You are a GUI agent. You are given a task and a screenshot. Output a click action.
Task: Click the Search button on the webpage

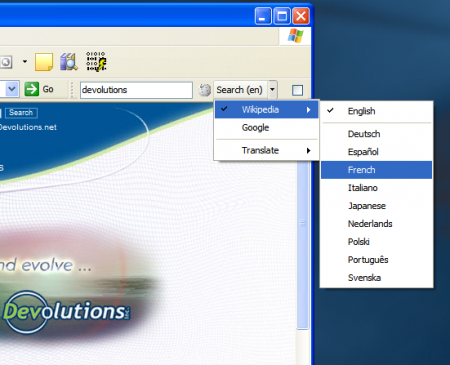click(21, 113)
